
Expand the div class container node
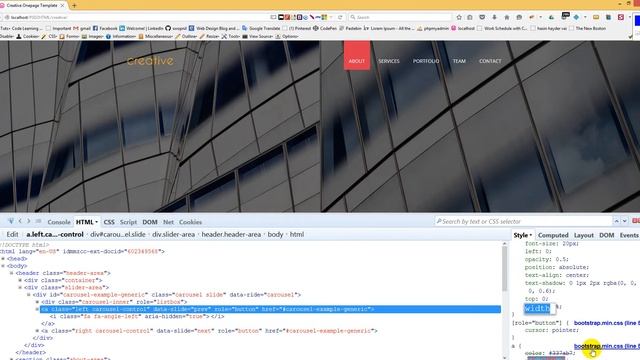[x=20, y=280]
